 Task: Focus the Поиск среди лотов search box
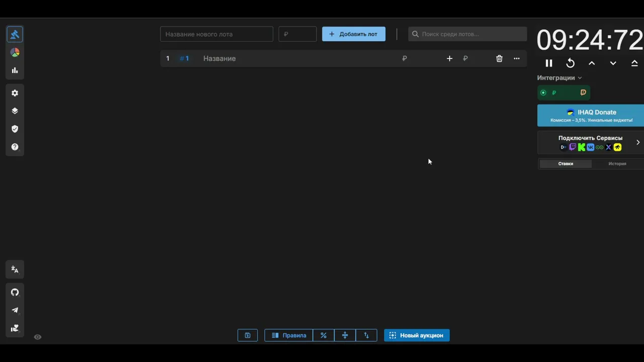pos(467,34)
